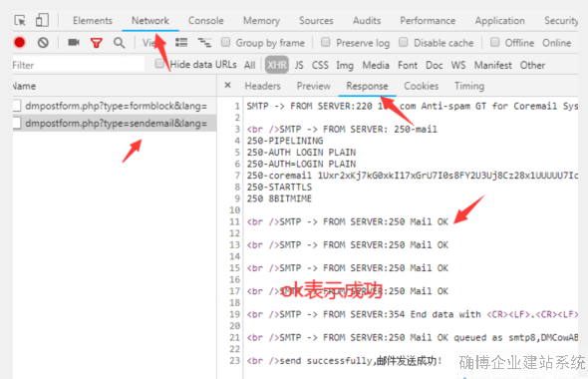The image size is (588, 379).
Task: Open the Online throttling dropdown
Action: pos(556,43)
